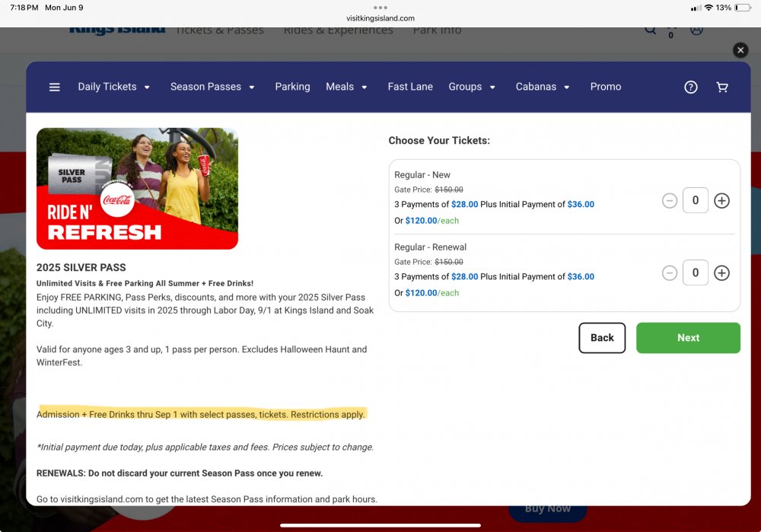The height and width of the screenshot is (532, 761).
Task: Click the account profile icon behind the modal
Action: (x=696, y=30)
